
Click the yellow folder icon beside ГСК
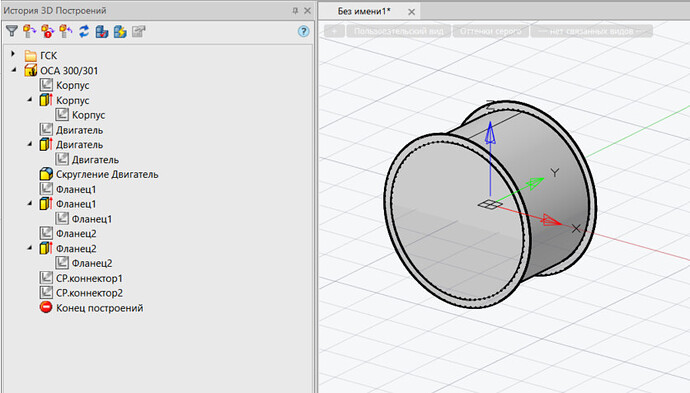coord(31,55)
